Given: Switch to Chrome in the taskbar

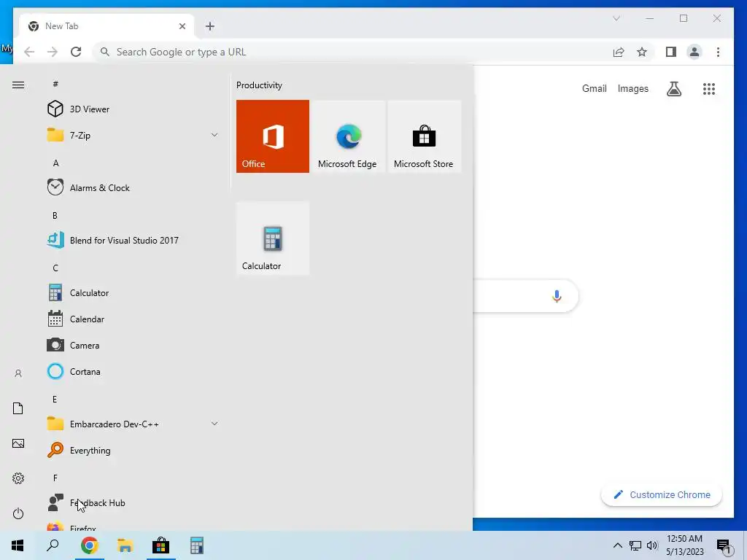Looking at the screenshot, I should [x=89, y=545].
